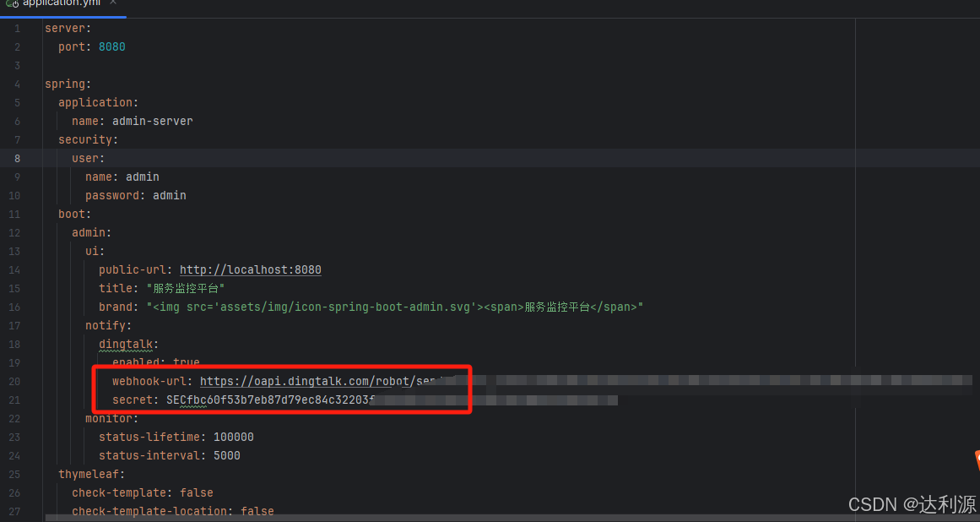Viewport: 980px width, 522px height.
Task: Collapse the boot section via its folding control
Action: point(35,214)
